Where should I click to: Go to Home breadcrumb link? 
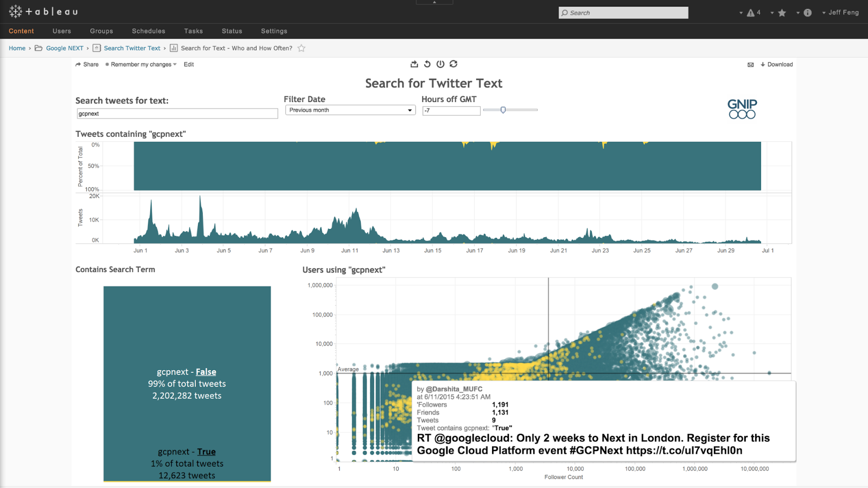pyautogui.click(x=17, y=48)
